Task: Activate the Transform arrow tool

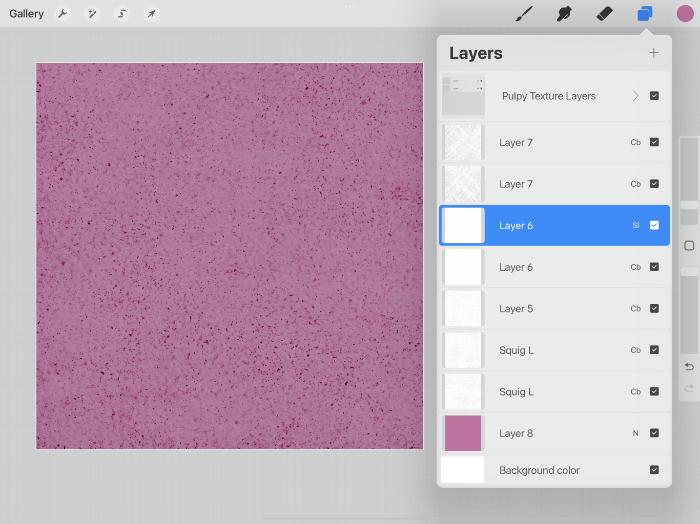Action: click(151, 14)
